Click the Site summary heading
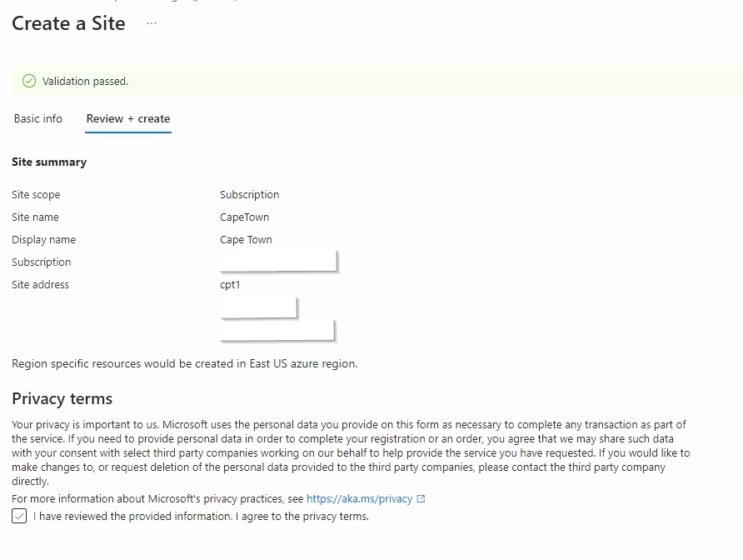 click(x=49, y=162)
